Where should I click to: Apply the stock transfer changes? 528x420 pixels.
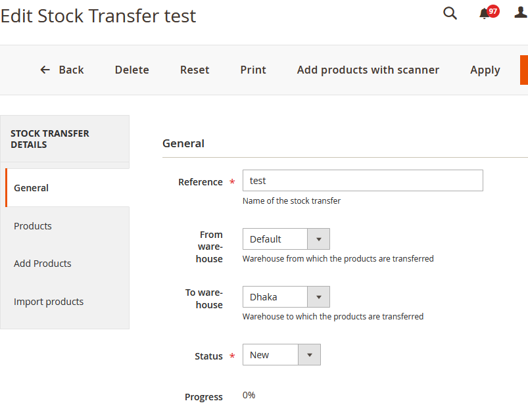click(485, 69)
